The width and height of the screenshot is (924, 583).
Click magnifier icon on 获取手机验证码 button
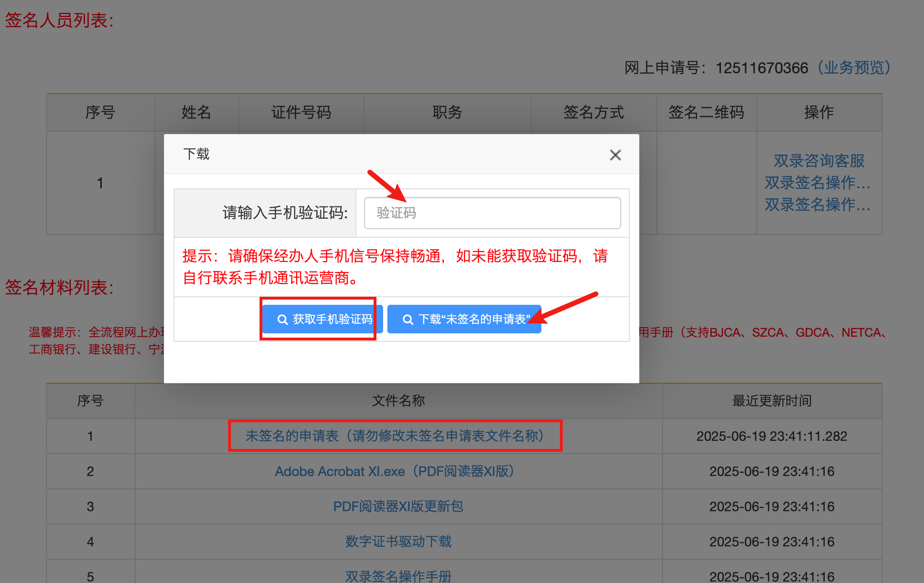[282, 320]
